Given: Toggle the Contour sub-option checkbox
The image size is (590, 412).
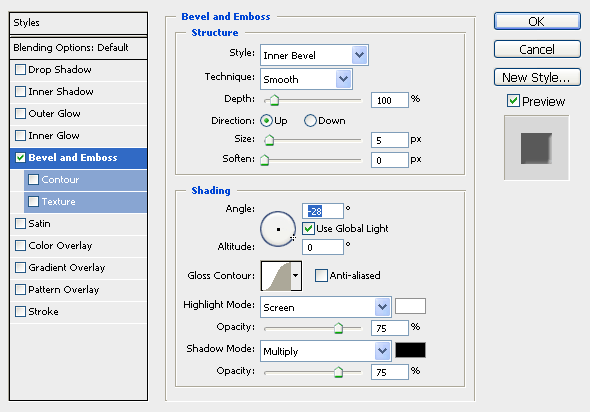Looking at the screenshot, I should tap(33, 179).
